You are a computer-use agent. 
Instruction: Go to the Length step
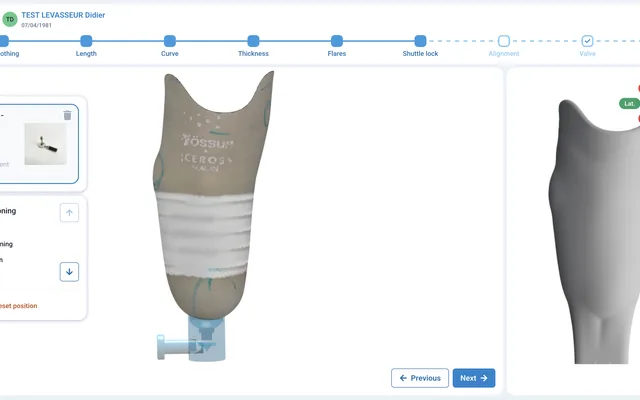[86, 41]
